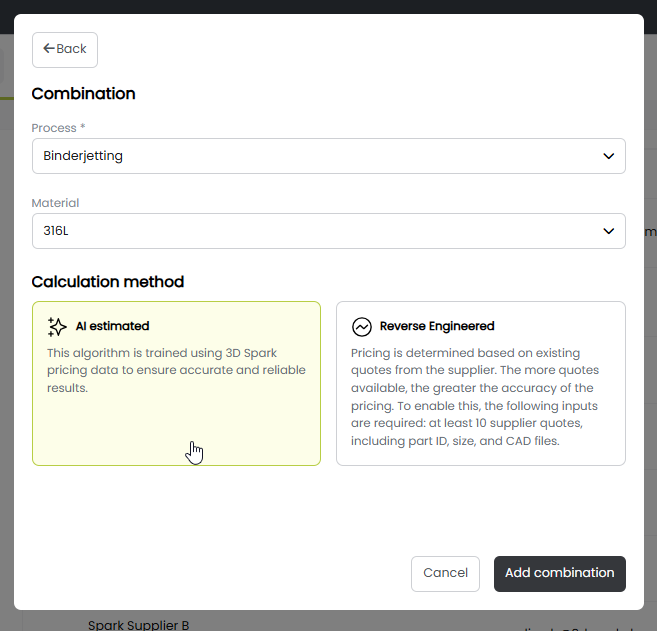
Task: Click the AI estimated sparkle icon
Action: click(x=57, y=327)
